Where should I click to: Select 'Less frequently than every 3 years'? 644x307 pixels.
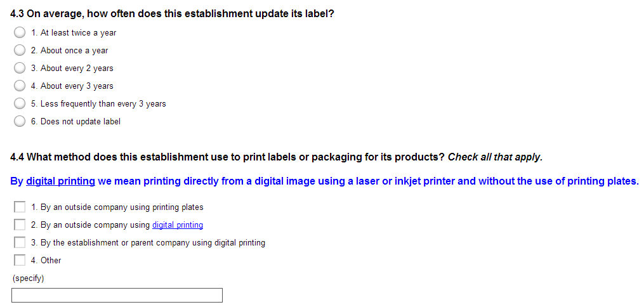20,103
